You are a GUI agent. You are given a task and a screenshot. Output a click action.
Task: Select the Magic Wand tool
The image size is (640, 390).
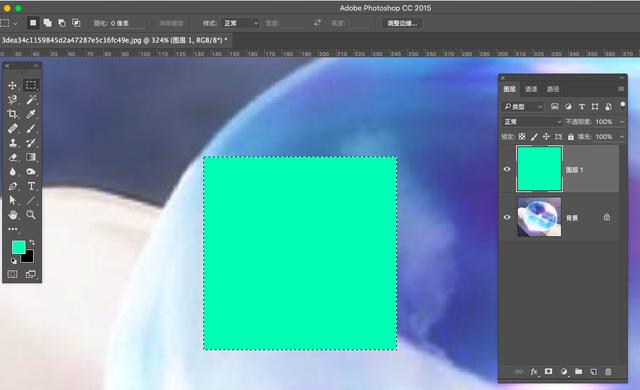31,100
